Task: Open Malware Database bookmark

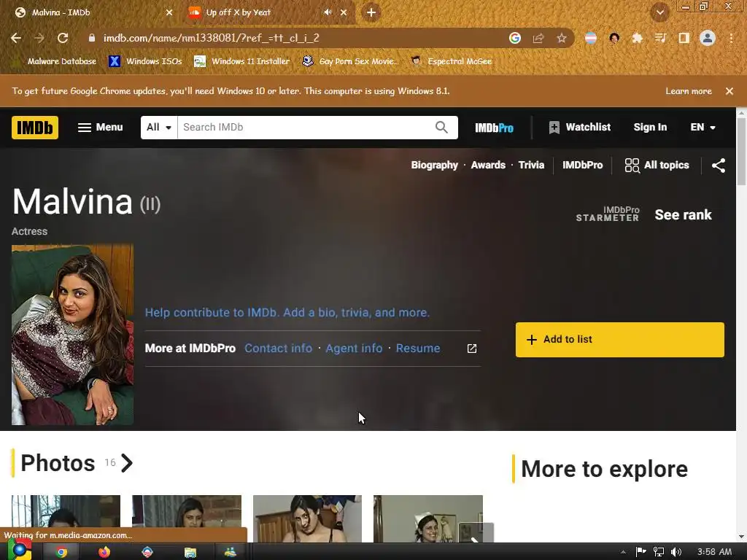Action: coord(55,61)
